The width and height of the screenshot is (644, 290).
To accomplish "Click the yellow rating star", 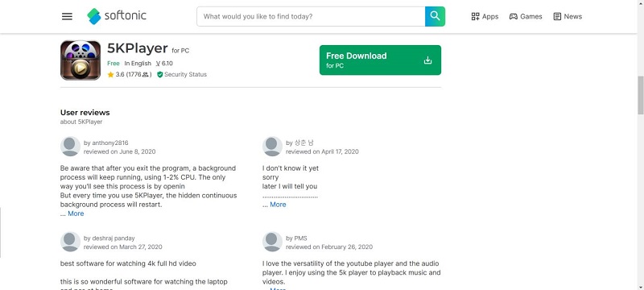I will pos(110,74).
